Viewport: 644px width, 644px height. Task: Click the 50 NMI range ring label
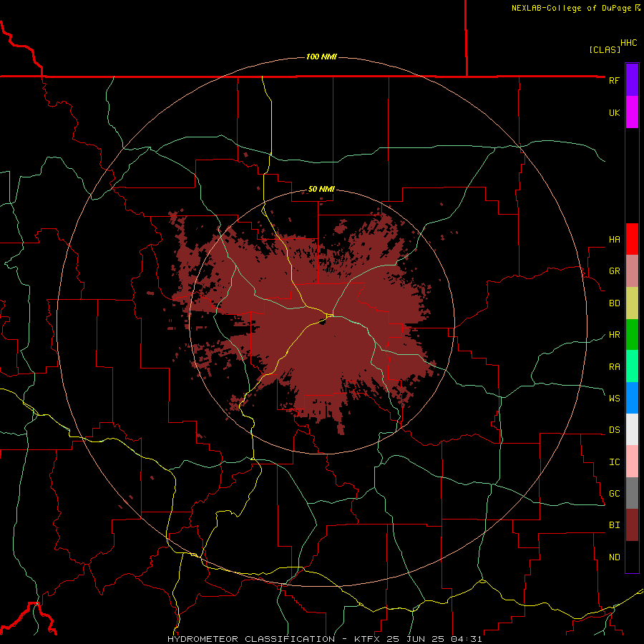[x=321, y=190]
